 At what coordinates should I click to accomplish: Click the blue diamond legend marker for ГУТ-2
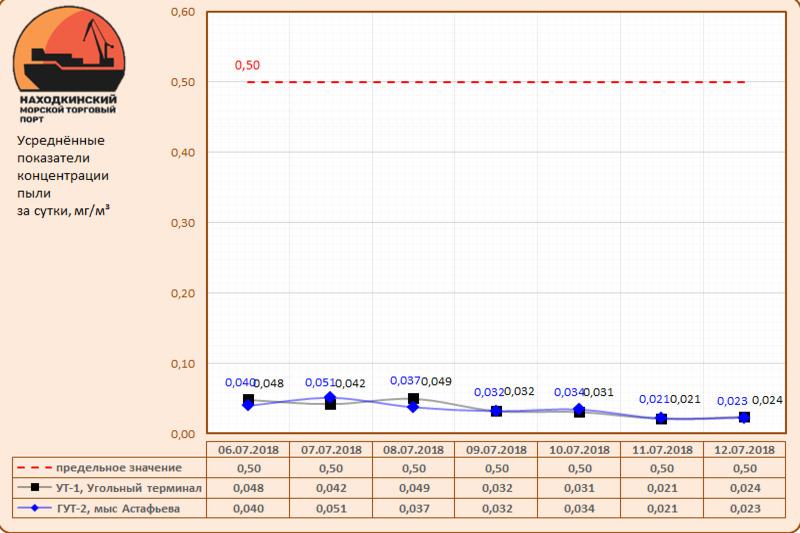click(35, 508)
